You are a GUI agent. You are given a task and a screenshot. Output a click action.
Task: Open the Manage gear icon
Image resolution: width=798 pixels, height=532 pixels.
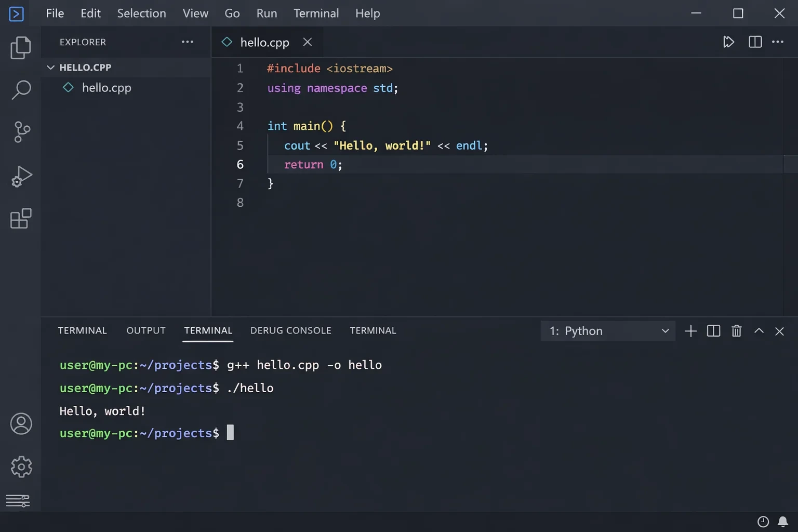[21, 467]
